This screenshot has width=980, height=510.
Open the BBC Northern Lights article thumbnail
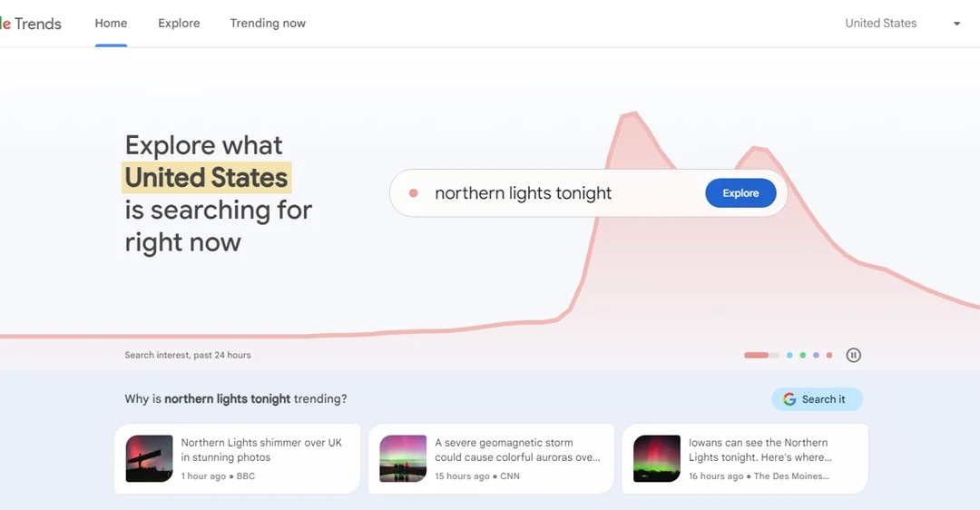[x=149, y=458]
